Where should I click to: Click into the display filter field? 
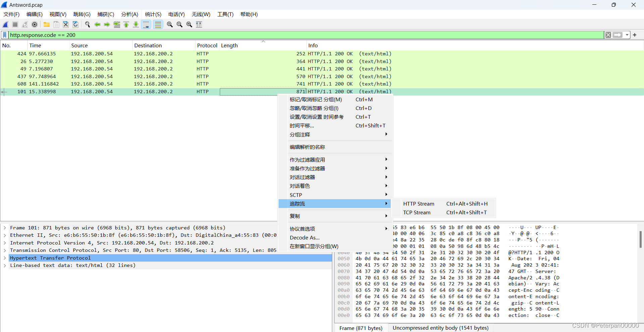(306, 35)
